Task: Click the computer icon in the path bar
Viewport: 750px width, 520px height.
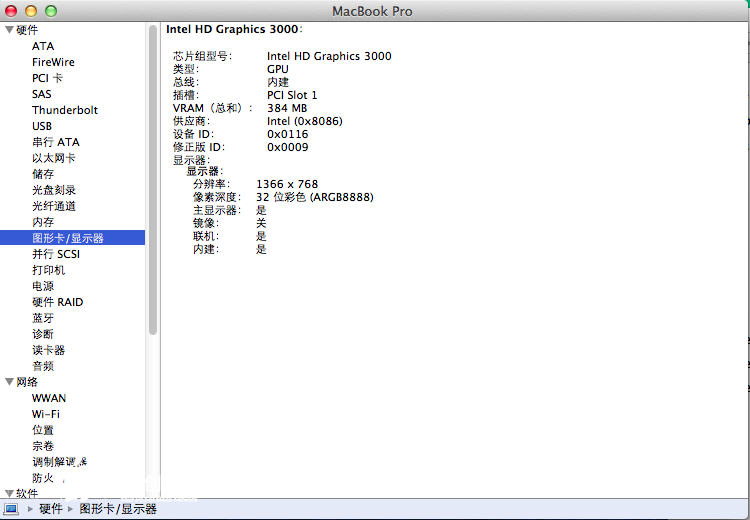Action: 12,509
